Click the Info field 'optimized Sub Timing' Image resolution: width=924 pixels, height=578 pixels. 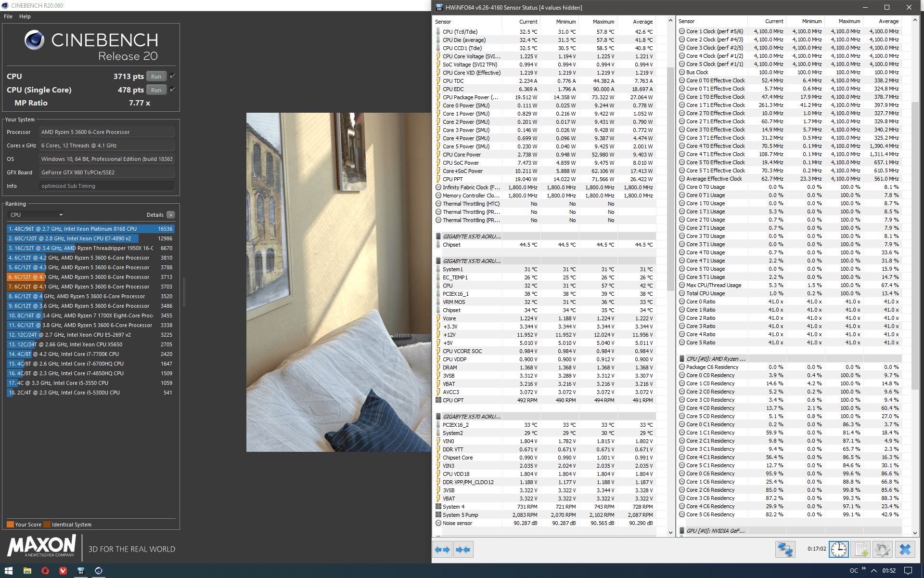point(106,186)
